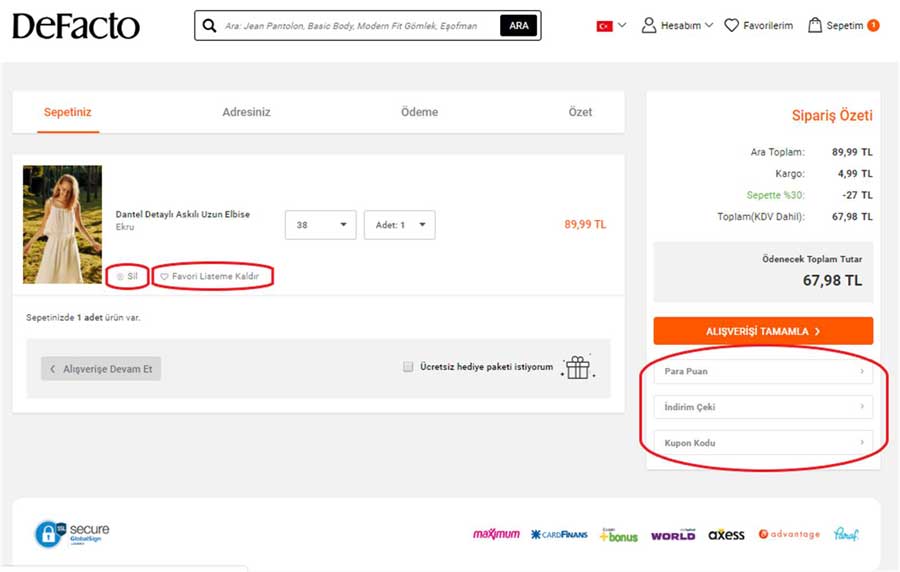This screenshot has width=900, height=572.
Task: Click the orange cart count badge
Action: pyautogui.click(x=873, y=25)
